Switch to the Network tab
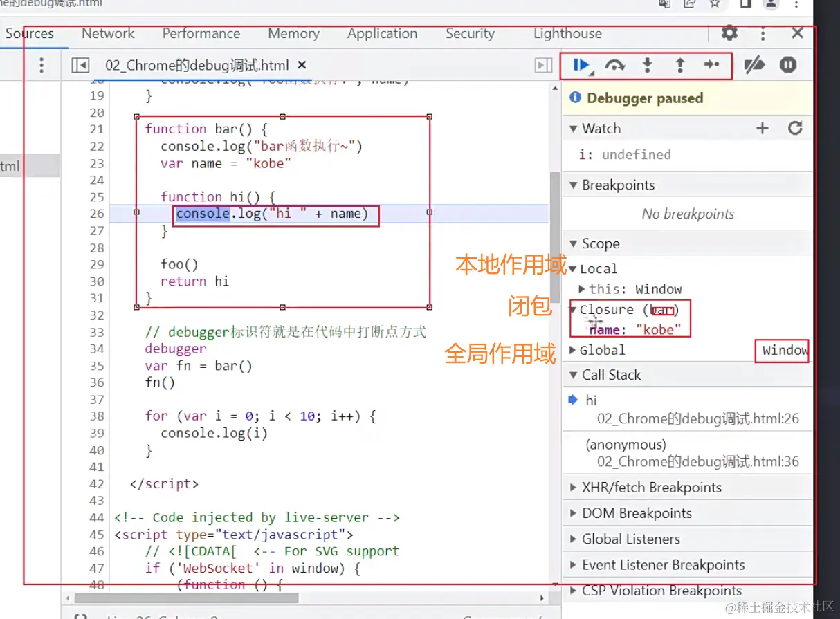The width and height of the screenshot is (840, 619). 108,33
